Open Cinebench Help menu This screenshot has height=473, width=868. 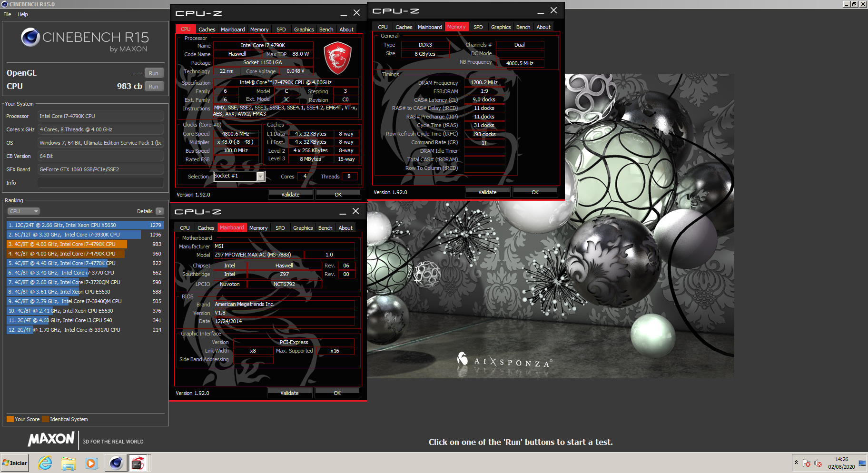(x=23, y=14)
